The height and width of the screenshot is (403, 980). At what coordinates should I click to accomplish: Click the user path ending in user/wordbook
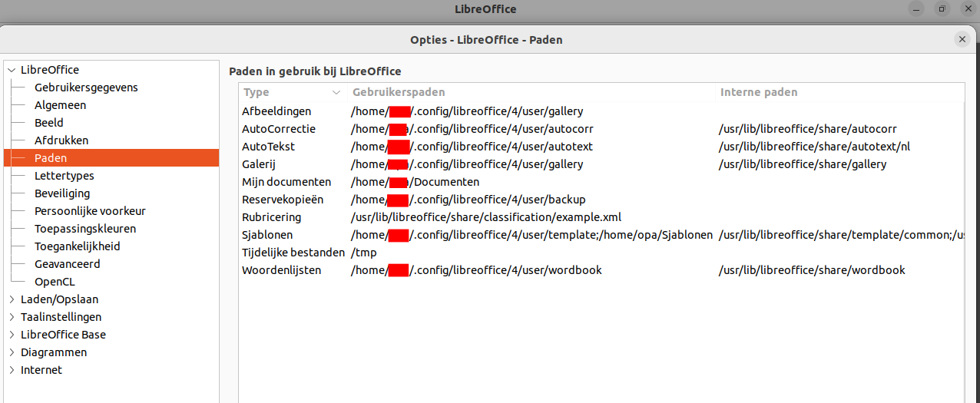tap(476, 270)
